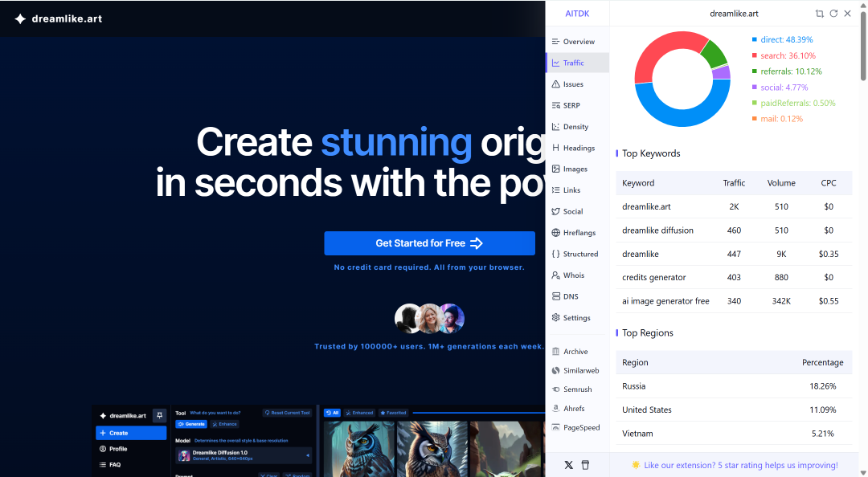868x477 pixels.
Task: Click the dreamlike.art star logo
Action: [20, 18]
